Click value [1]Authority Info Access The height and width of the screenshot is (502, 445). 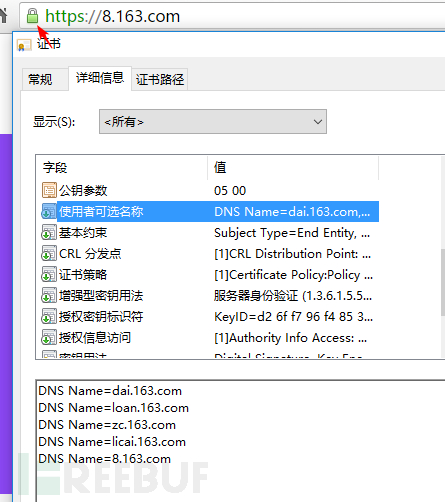click(x=290, y=338)
